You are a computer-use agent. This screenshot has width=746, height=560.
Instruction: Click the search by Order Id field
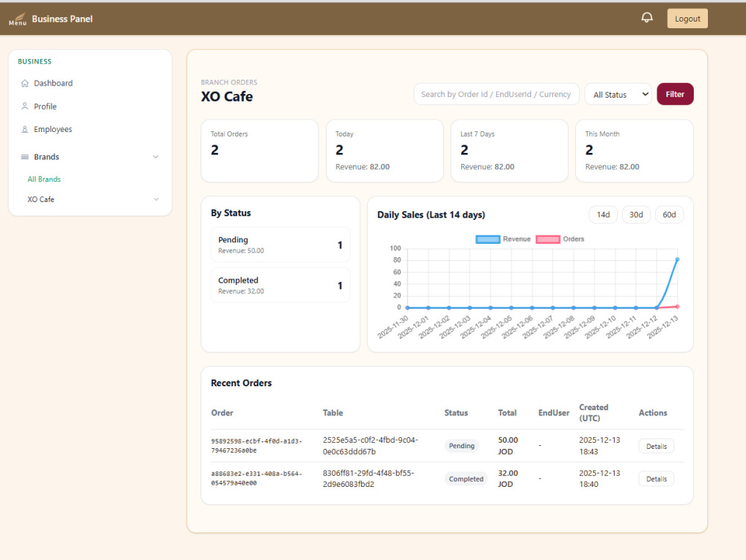tap(496, 94)
